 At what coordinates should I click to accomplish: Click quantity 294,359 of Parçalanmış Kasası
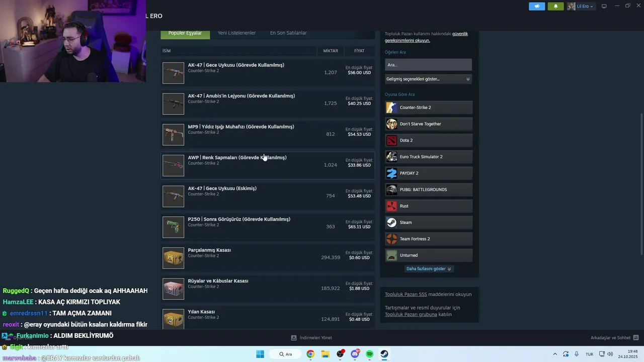click(331, 257)
